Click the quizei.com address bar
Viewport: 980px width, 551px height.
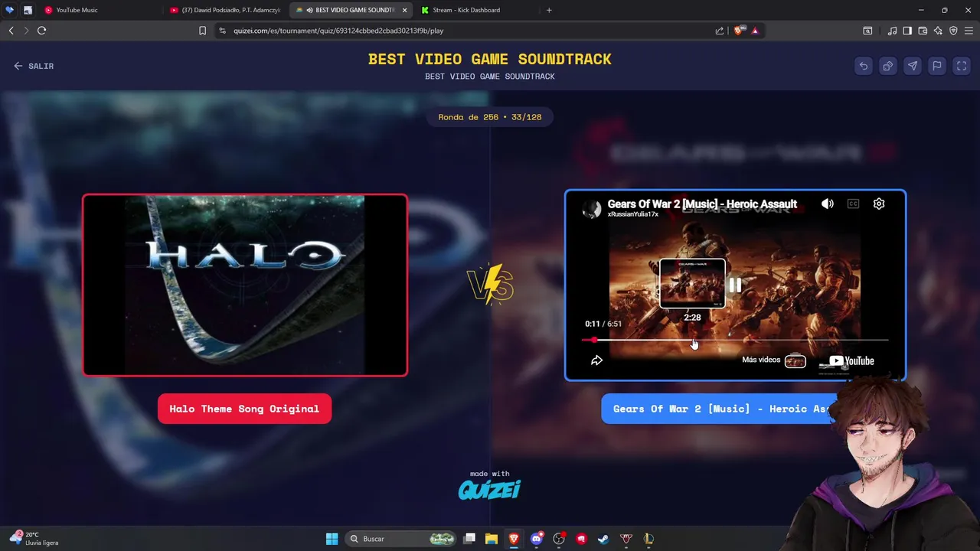pos(459,31)
